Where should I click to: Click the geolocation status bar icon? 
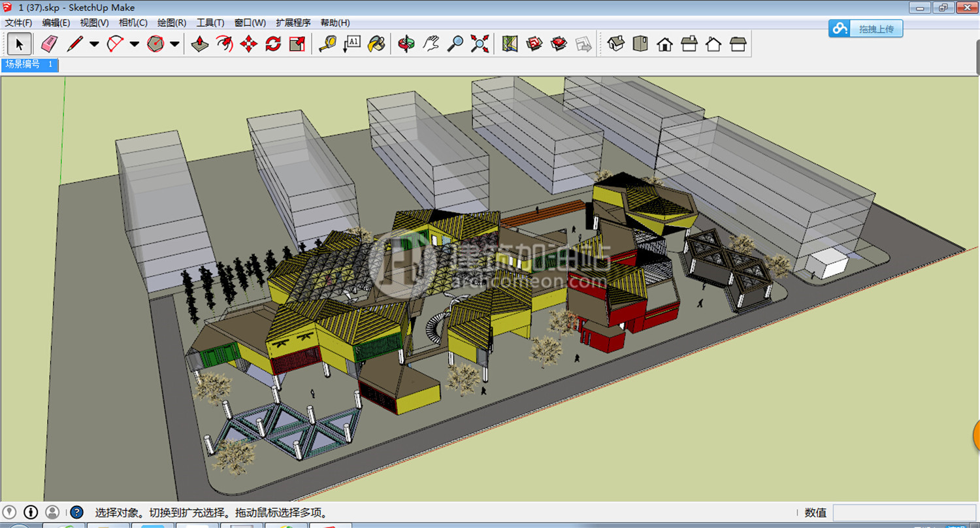9,512
